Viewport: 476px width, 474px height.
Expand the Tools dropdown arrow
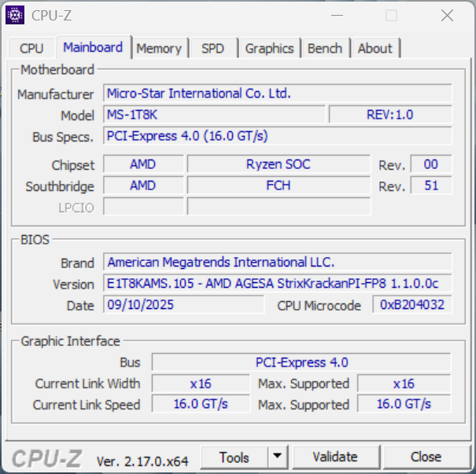tap(278, 457)
